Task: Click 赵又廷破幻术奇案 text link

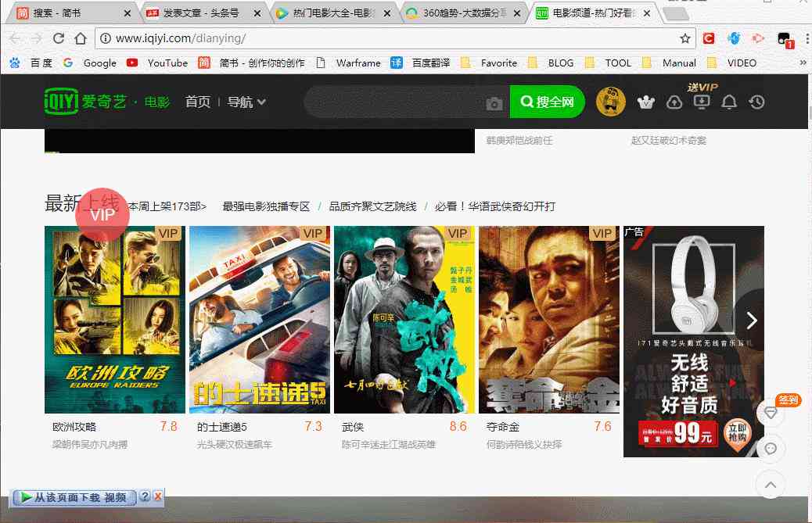Action: tap(669, 140)
